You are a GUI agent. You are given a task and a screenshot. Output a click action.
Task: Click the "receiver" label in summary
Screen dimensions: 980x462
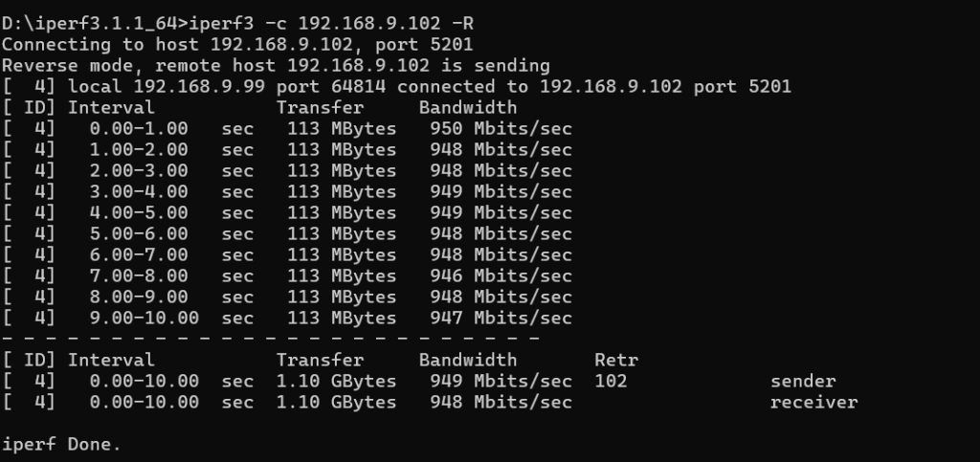[x=813, y=403]
